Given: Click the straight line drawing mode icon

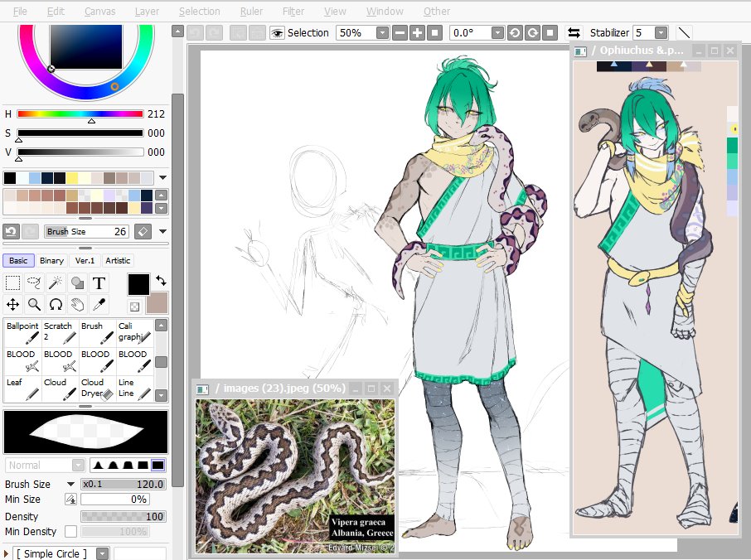Looking at the screenshot, I should pyautogui.click(x=685, y=33).
